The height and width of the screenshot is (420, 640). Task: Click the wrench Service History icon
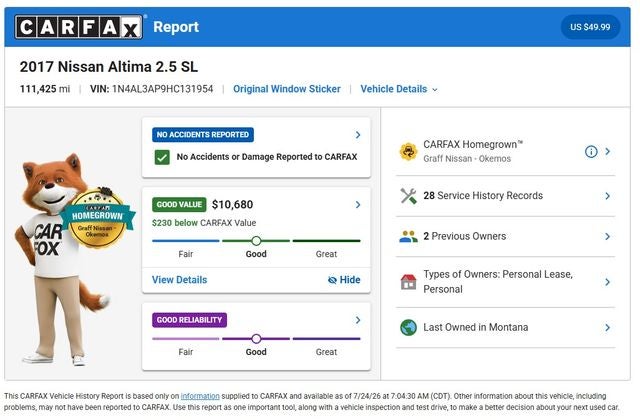click(x=408, y=196)
